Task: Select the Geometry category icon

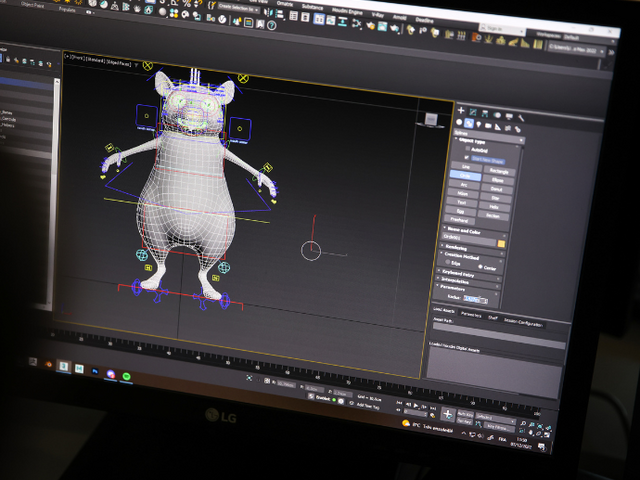Action: [459, 122]
